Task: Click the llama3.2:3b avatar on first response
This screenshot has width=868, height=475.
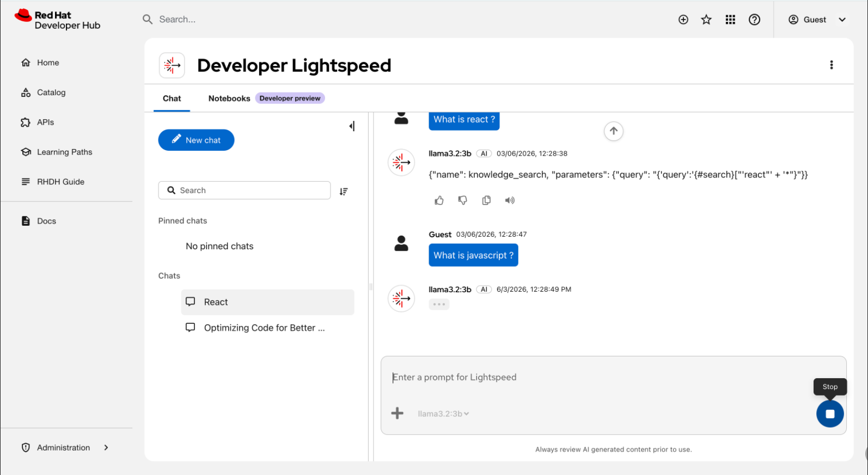Action: pos(401,162)
